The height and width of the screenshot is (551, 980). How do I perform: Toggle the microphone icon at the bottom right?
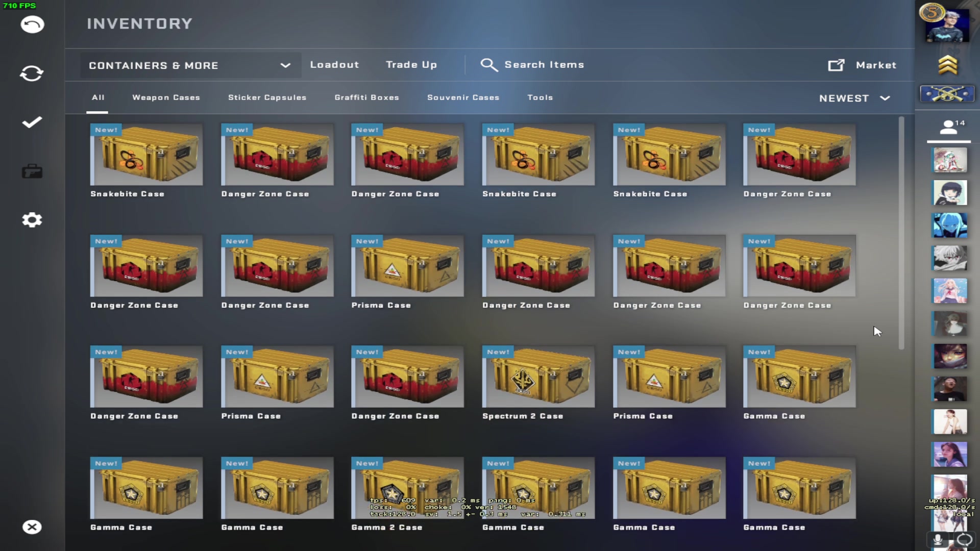tap(938, 540)
